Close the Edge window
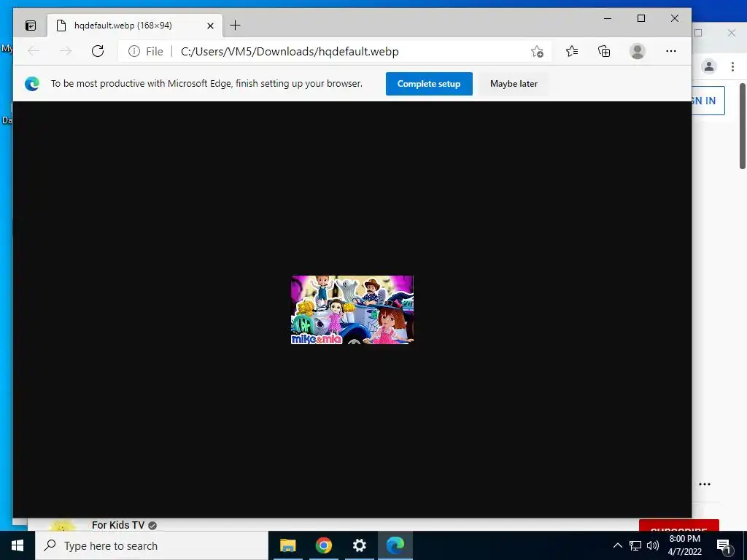 [x=675, y=18]
